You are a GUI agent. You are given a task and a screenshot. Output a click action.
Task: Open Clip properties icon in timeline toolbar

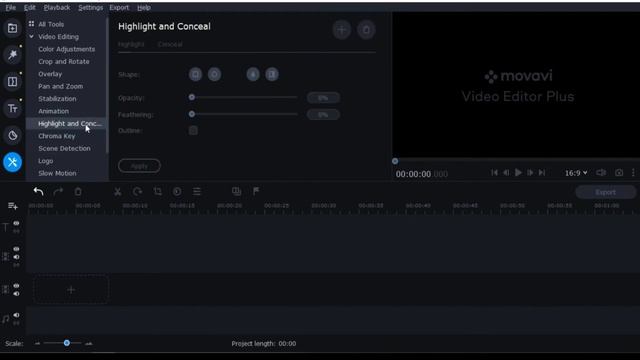pyautogui.click(x=197, y=191)
